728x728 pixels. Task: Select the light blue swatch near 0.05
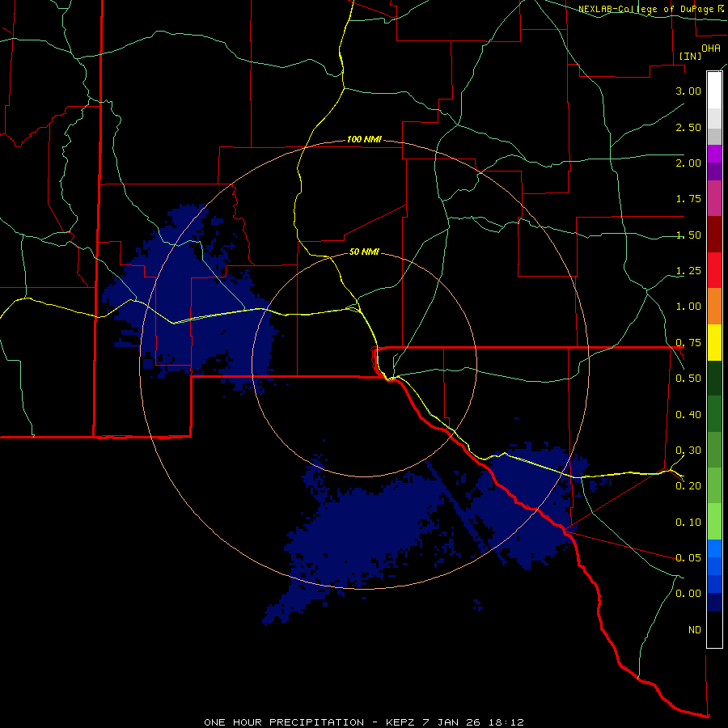point(714,548)
